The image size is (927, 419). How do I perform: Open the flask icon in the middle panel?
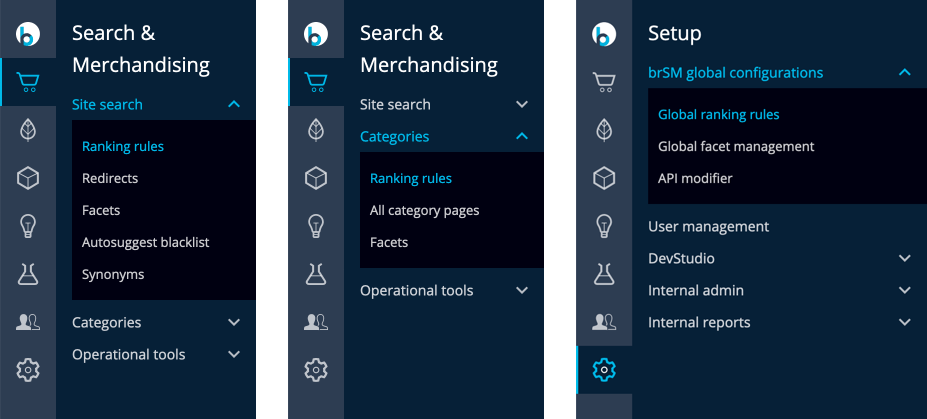[x=316, y=274]
